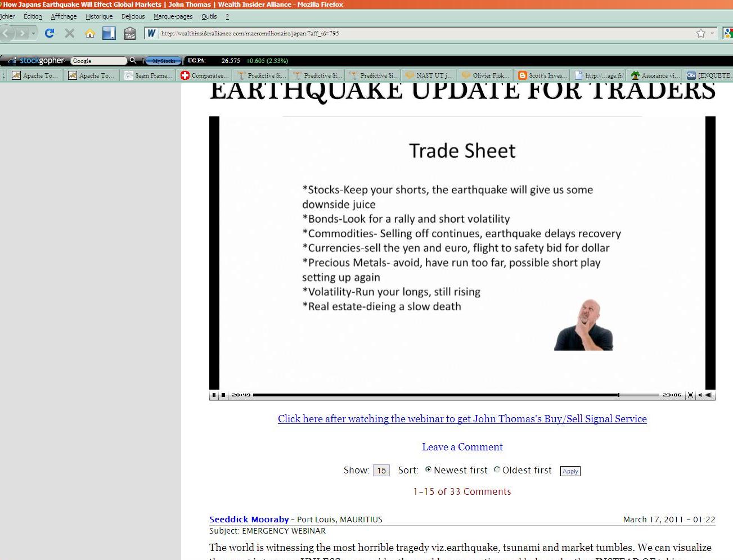Open the NAST UT j... bookmark
Image resolution: width=733 pixels, height=560 pixels.
430,75
